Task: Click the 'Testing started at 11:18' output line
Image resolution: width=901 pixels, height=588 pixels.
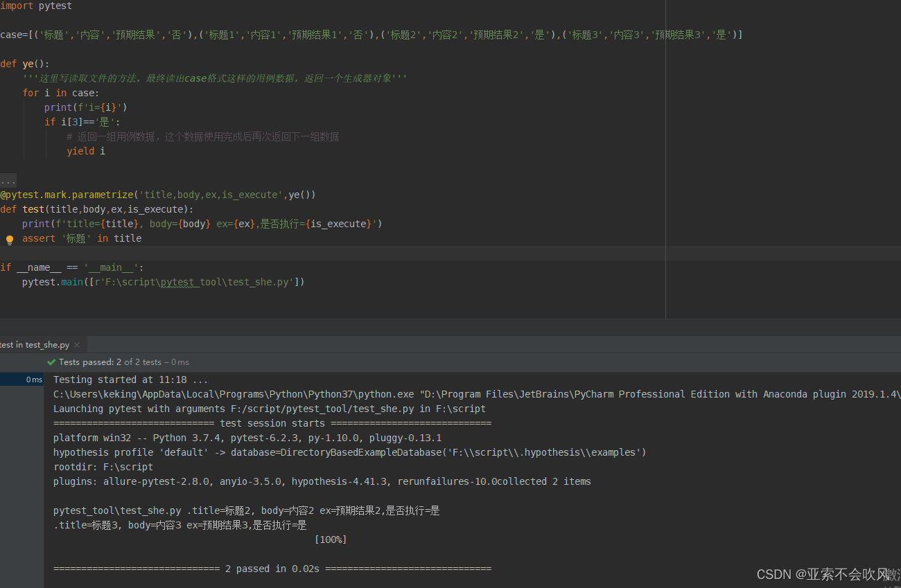Action: pos(130,380)
